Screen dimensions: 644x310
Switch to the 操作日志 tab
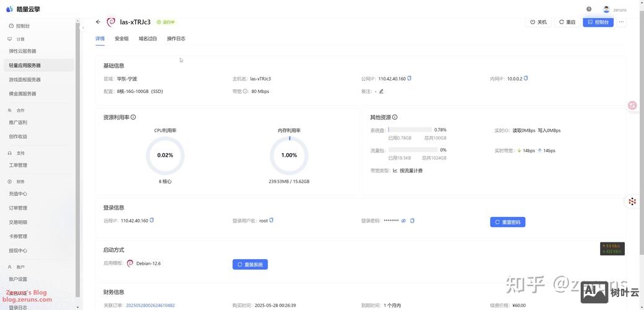click(x=176, y=38)
